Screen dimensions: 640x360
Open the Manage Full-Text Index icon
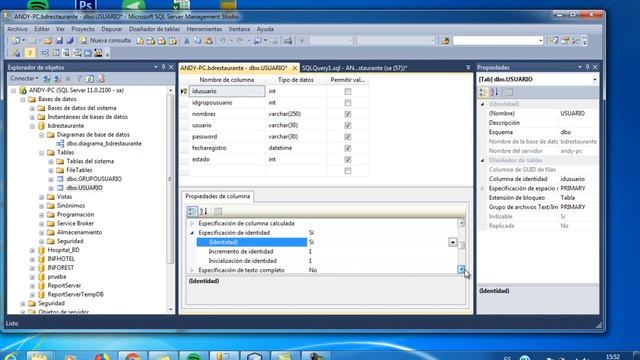click(66, 53)
